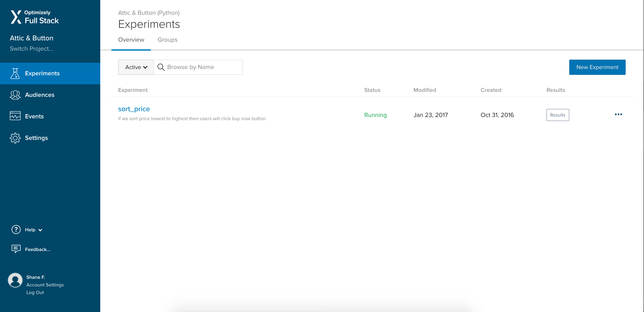Click the Experiments flask icon

(15, 73)
